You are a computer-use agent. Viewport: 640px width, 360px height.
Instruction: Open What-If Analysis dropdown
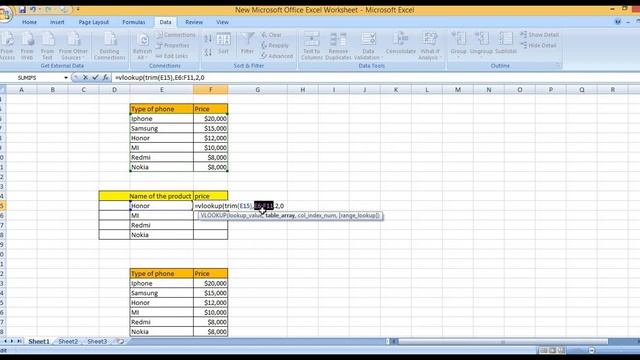click(x=429, y=46)
